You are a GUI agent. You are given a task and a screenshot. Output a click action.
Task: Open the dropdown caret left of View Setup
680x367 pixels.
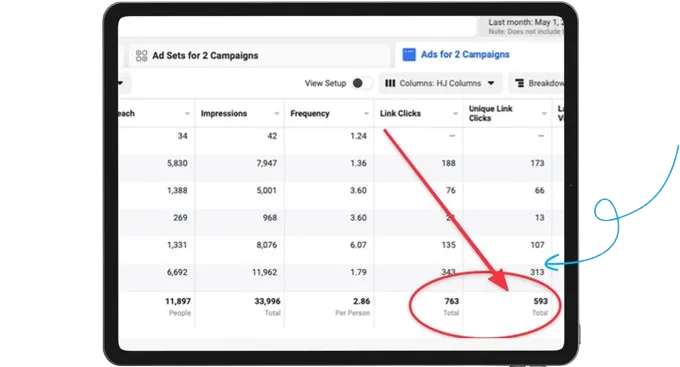(x=120, y=83)
